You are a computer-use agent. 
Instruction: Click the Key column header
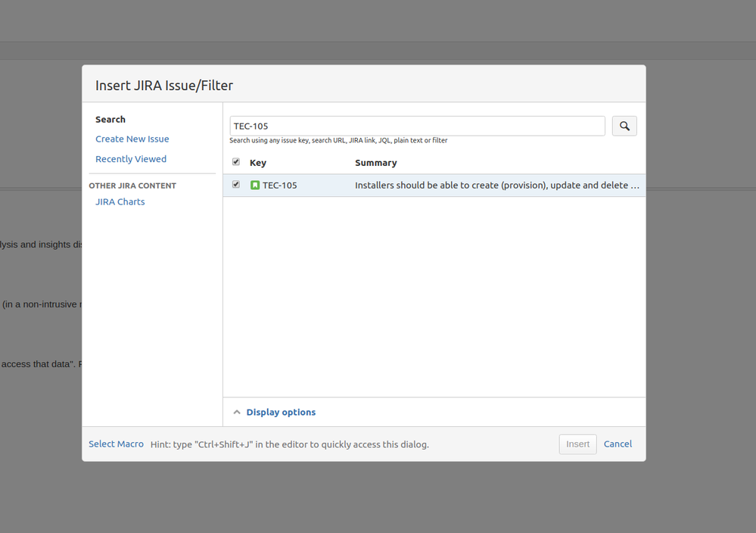click(258, 163)
